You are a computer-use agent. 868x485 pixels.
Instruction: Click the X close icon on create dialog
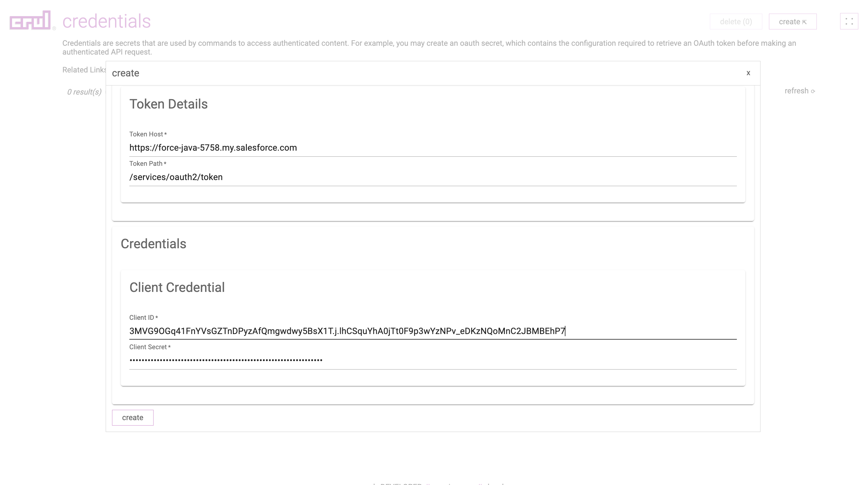[x=748, y=73]
